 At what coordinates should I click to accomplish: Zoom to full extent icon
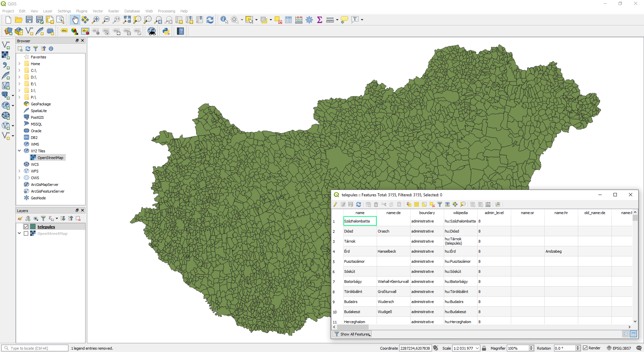127,20
